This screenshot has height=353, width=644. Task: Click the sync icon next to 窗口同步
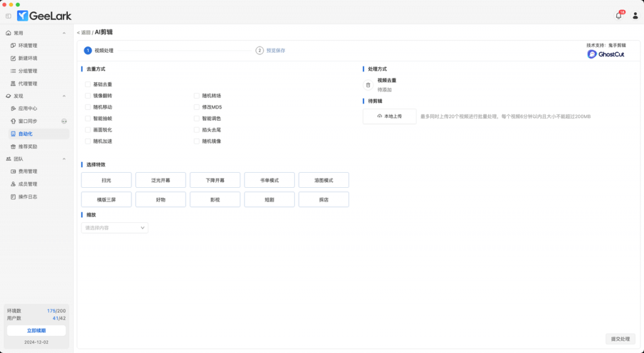pos(64,121)
